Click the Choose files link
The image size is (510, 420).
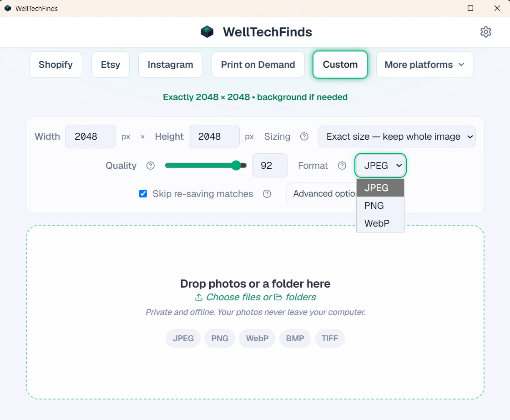(233, 297)
